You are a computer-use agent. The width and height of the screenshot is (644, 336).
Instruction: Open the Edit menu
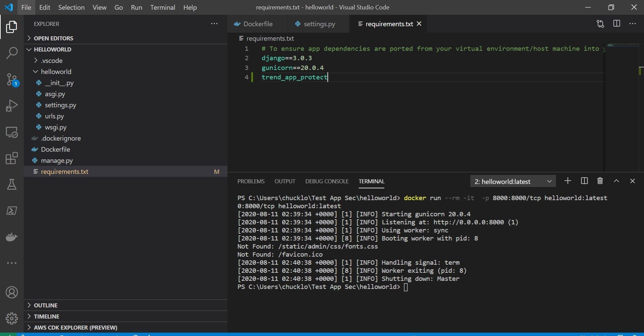tap(45, 7)
